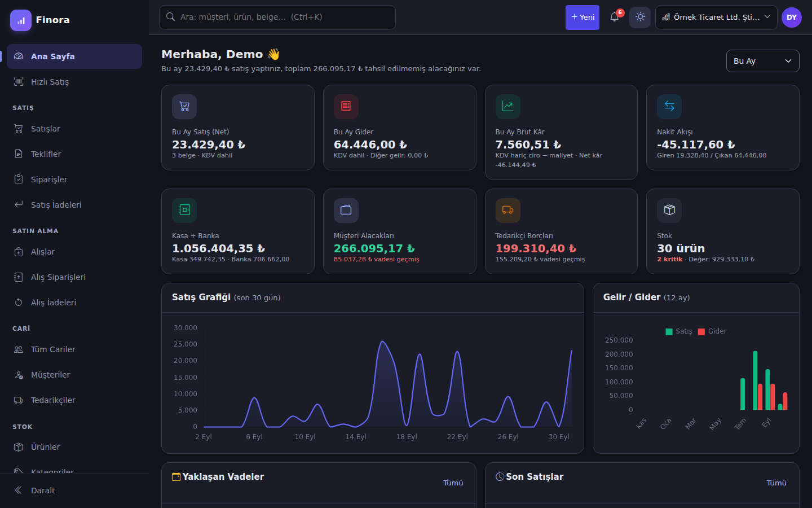Viewport: 812px width, 508px height.
Task: Click the arrows icon on Nakit Akışı card
Action: pos(669,107)
